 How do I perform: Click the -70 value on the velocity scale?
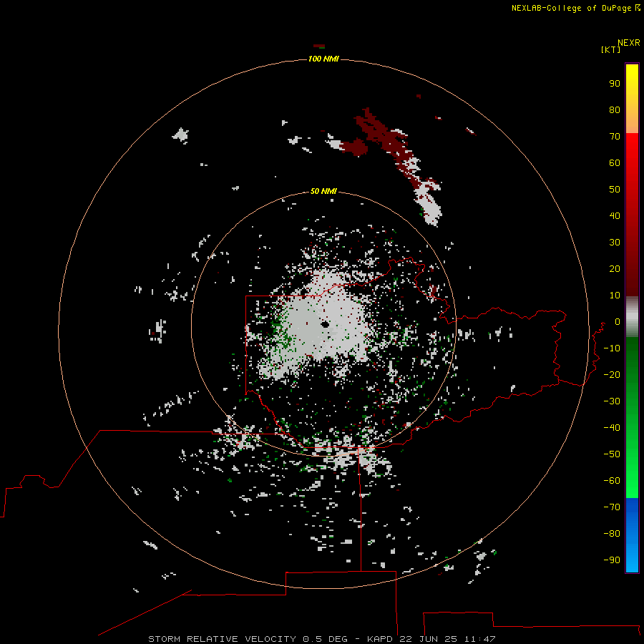pyautogui.click(x=612, y=507)
